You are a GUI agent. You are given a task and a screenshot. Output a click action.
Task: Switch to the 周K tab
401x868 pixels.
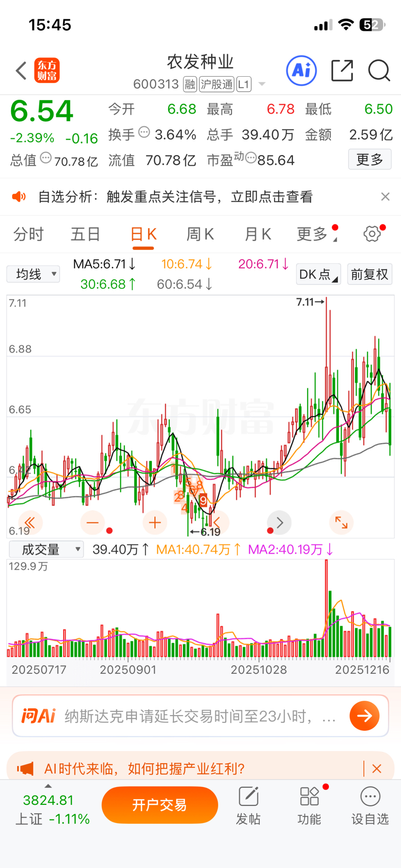200,234
